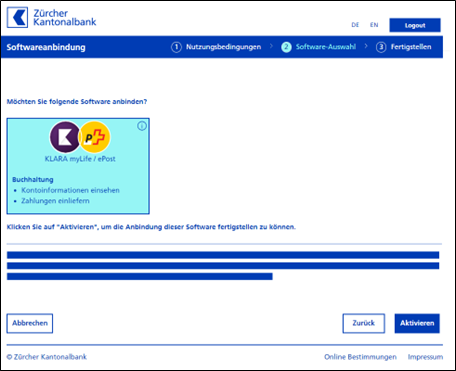Screen dimensions: 456x371
Task: Jump to step 3 Fertigstellen
Action: pos(404,47)
